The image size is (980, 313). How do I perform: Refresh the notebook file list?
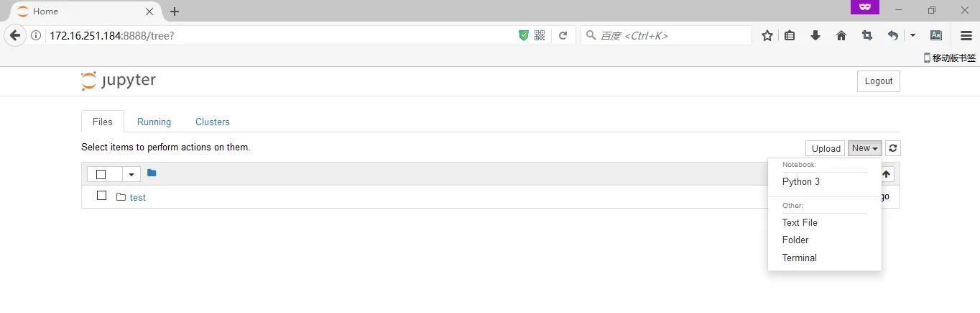(892, 148)
